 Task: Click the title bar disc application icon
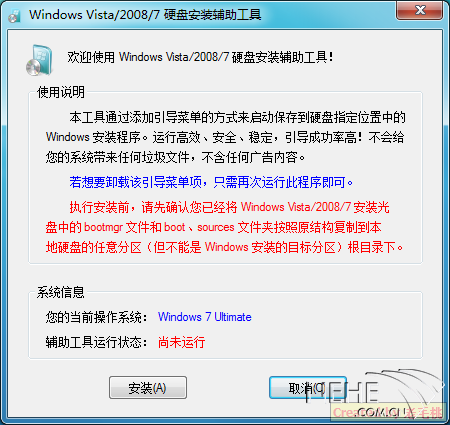tap(15, 15)
